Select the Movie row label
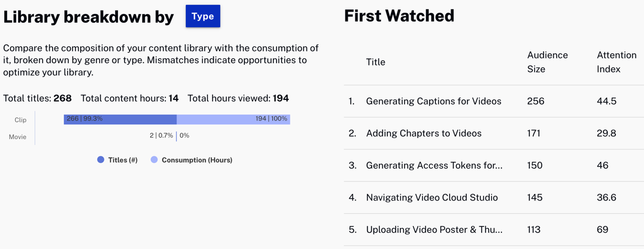Viewport: 644px width, 249px height. [18, 137]
